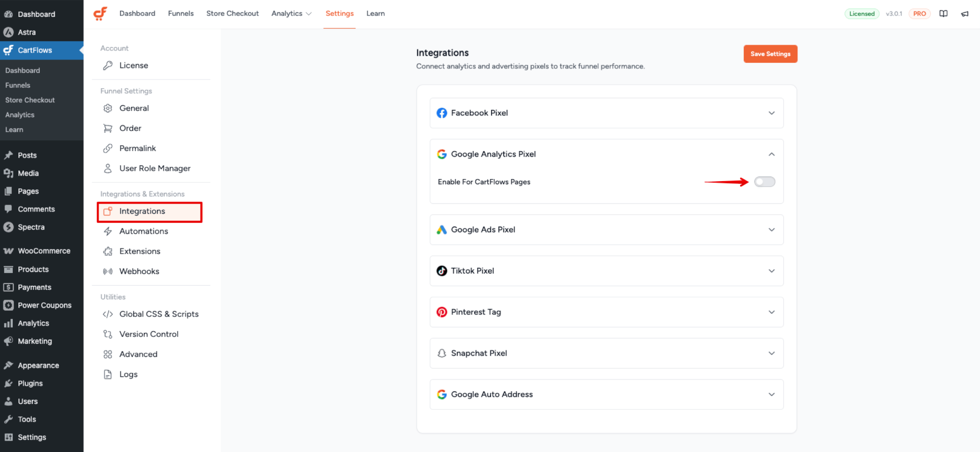Viewport: 980px width, 452px height.
Task: Go to Version Control settings
Action: click(x=149, y=334)
